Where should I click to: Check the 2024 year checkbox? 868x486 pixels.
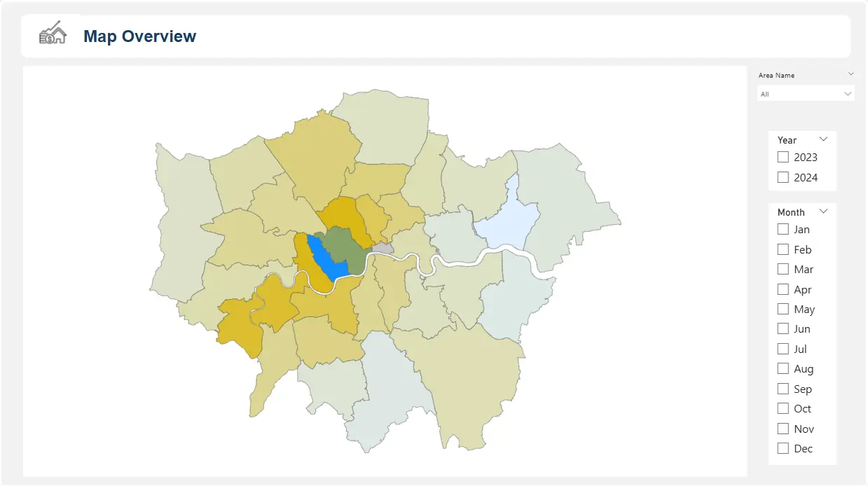[x=783, y=178]
